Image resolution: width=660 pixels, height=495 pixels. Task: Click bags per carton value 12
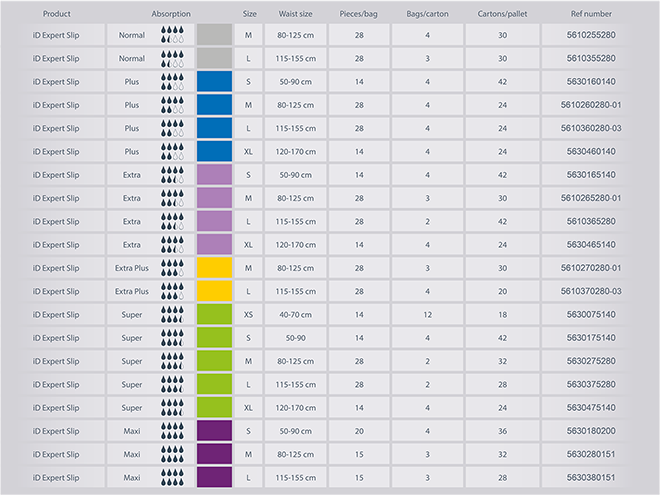(x=427, y=314)
